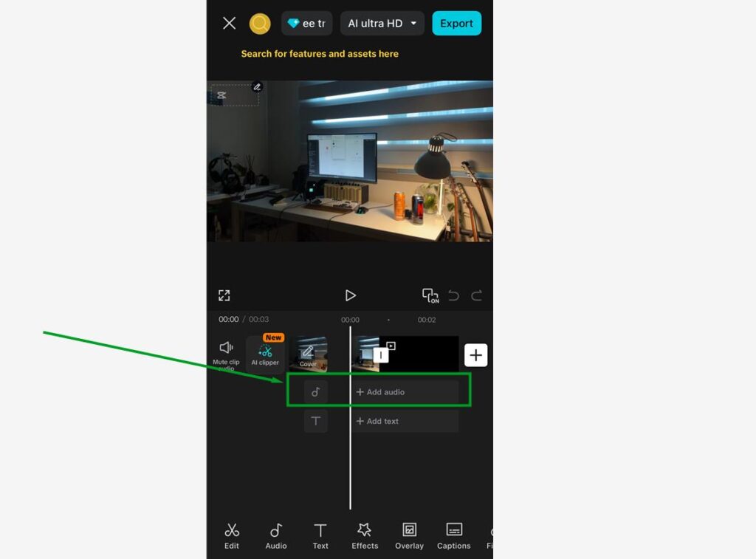Play the video preview

pos(351,295)
